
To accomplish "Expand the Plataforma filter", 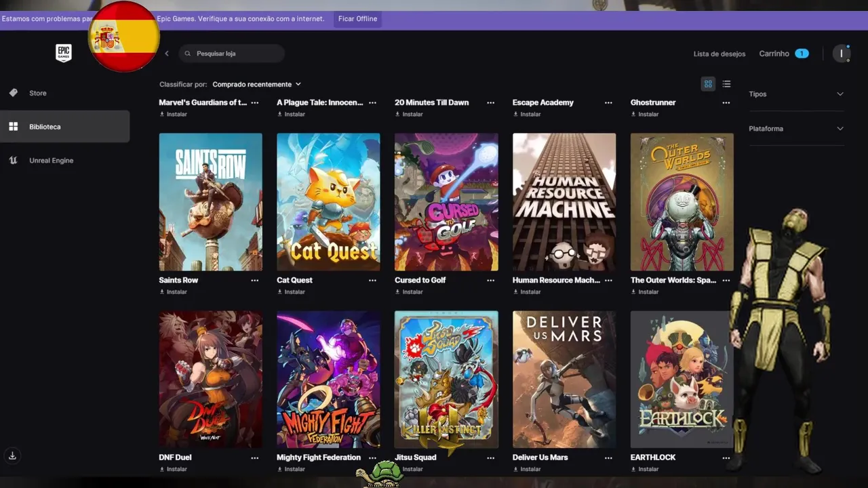I will 796,129.
